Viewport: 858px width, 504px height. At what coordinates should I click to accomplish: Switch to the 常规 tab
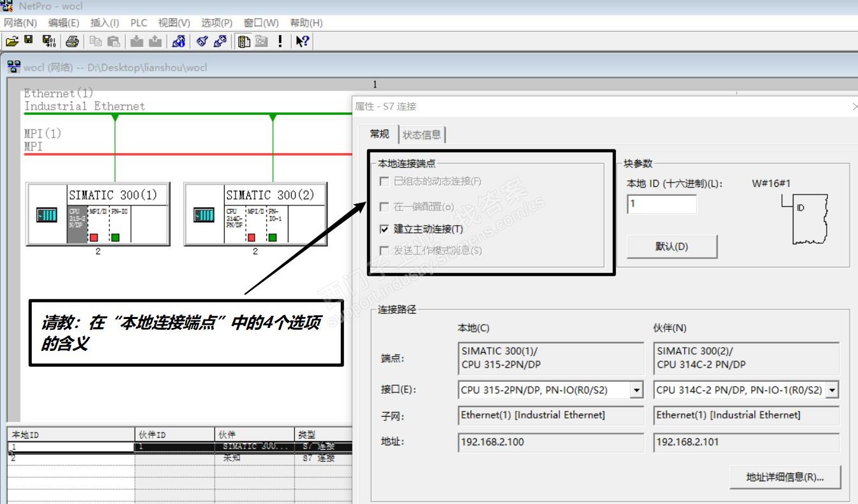pyautogui.click(x=380, y=134)
